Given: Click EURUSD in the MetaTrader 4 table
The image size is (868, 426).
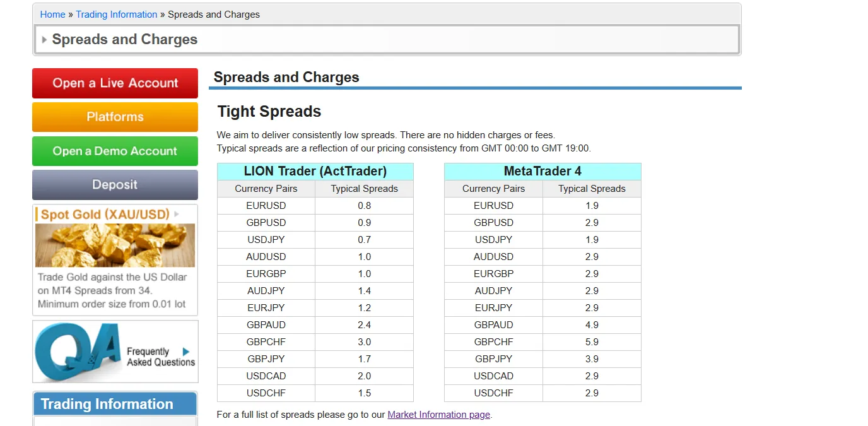Looking at the screenshot, I should coord(493,206).
